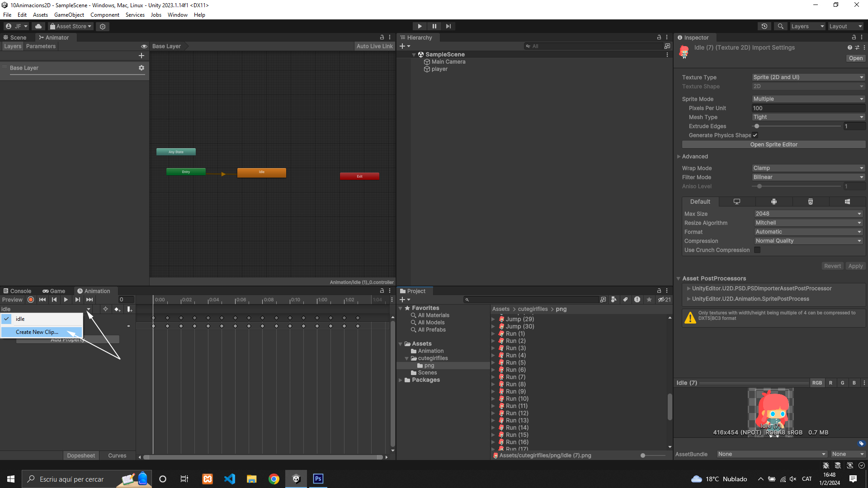Switch to the Console tab
Viewport: 868px width, 488px height.
[x=17, y=291]
